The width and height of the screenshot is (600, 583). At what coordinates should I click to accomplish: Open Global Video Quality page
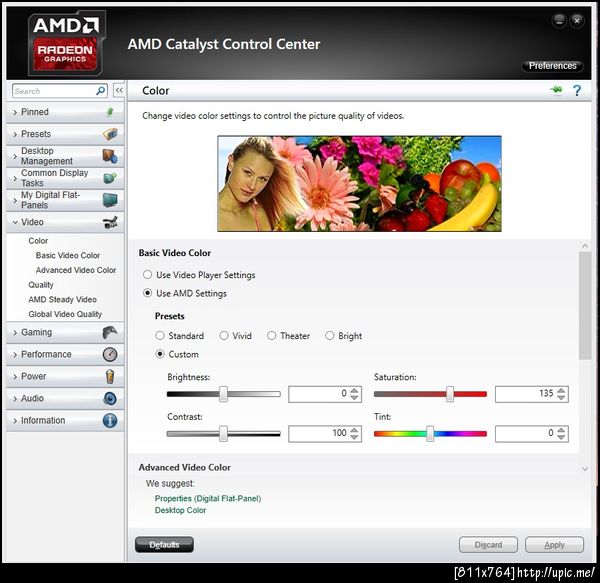(x=65, y=314)
